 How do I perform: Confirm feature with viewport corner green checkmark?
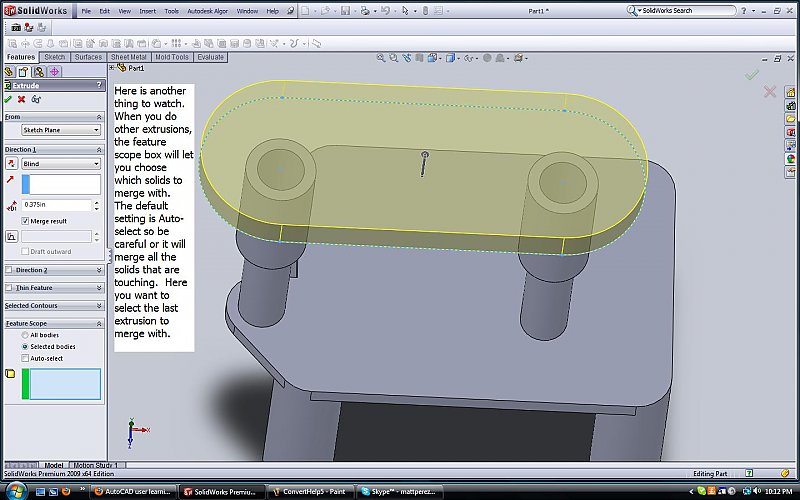[752, 75]
